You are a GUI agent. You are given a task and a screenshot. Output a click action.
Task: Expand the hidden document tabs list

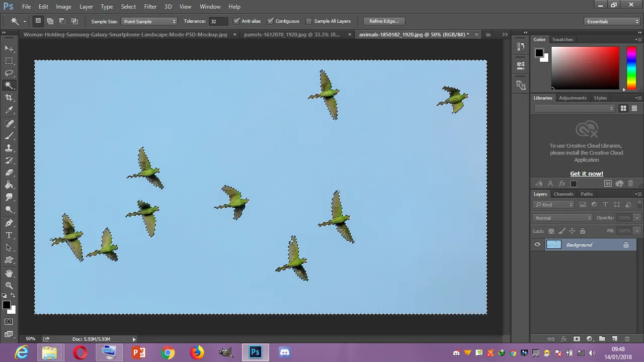point(505,34)
